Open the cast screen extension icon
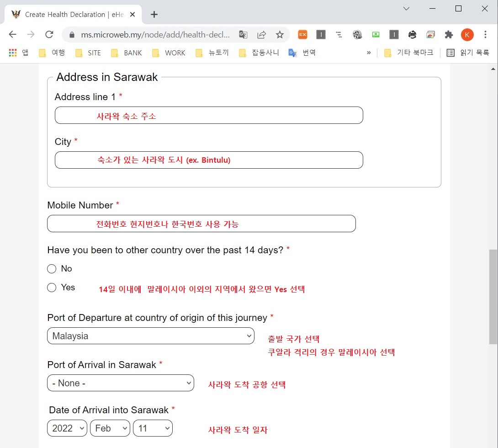 point(430,34)
